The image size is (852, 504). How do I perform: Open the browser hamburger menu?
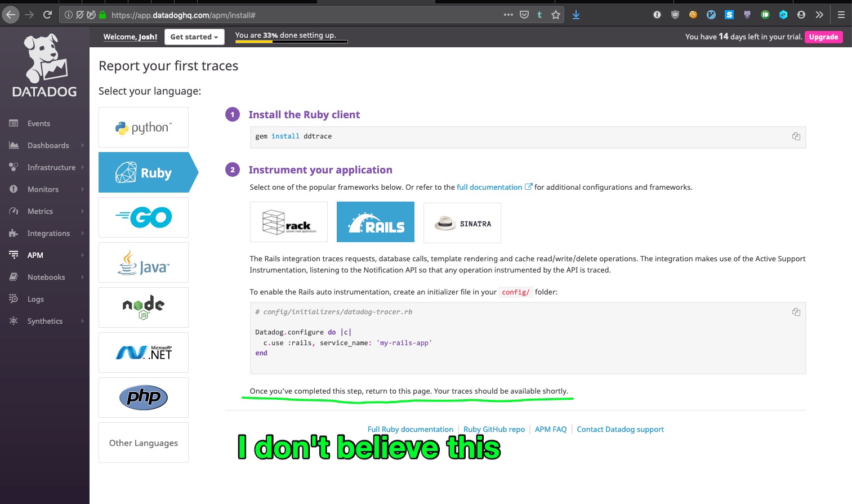coord(841,15)
